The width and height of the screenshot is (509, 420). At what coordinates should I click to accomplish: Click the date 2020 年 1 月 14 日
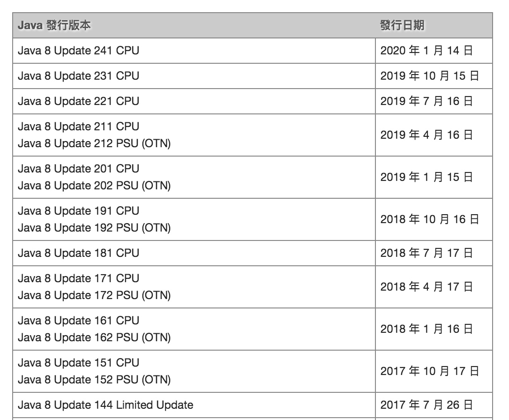tap(427, 51)
